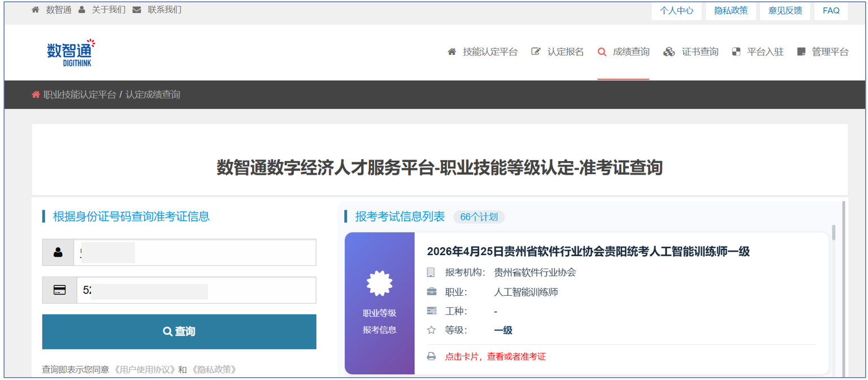Click the white badge icon on purple card
Screen dimensions: 868x380
(379, 283)
